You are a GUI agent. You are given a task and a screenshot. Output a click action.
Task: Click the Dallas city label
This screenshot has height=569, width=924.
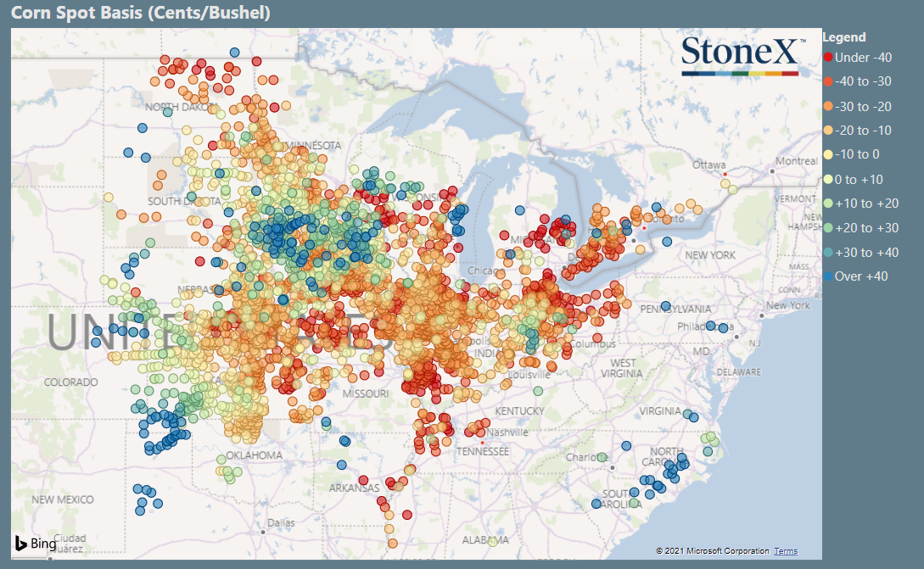[281, 522]
